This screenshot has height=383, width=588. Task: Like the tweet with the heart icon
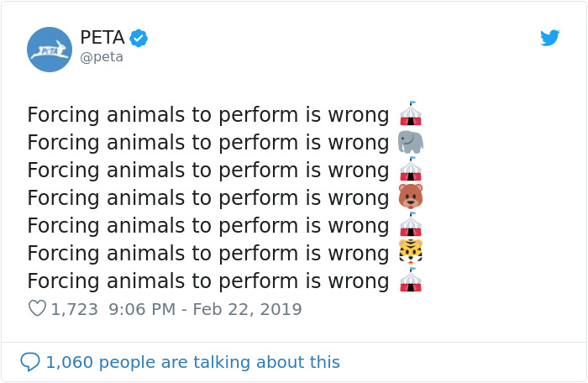pos(37,308)
